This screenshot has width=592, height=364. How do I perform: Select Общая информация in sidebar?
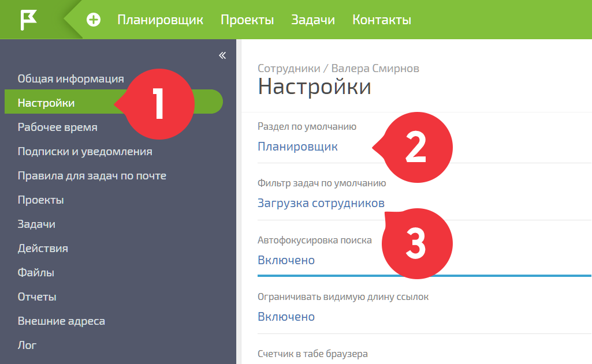point(70,78)
